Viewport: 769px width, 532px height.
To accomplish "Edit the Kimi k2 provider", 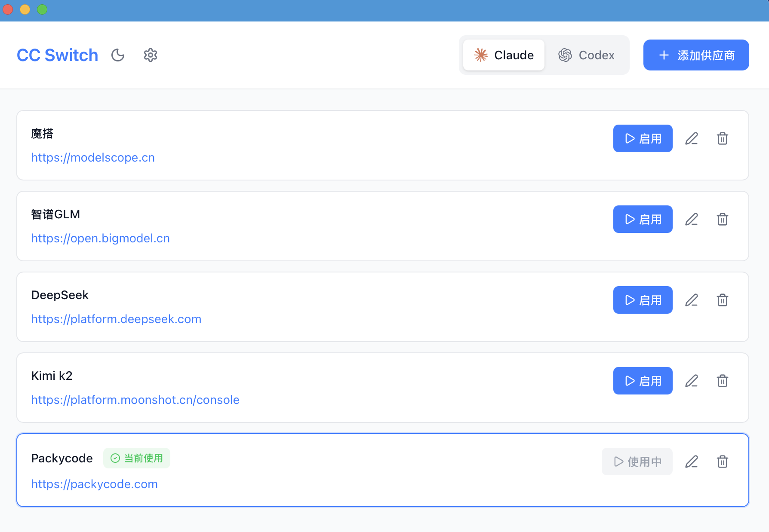I will click(x=692, y=381).
